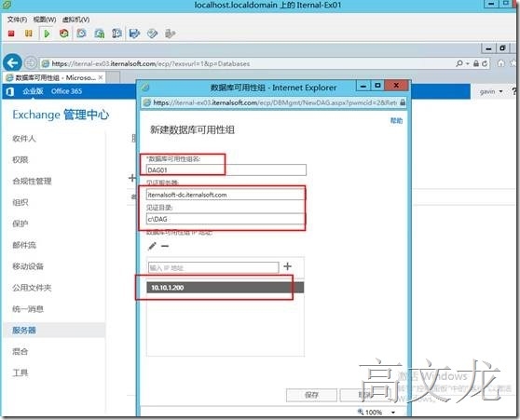Click the 保存 button
Image resolution: width=520 pixels, height=420 pixels.
[x=311, y=395]
